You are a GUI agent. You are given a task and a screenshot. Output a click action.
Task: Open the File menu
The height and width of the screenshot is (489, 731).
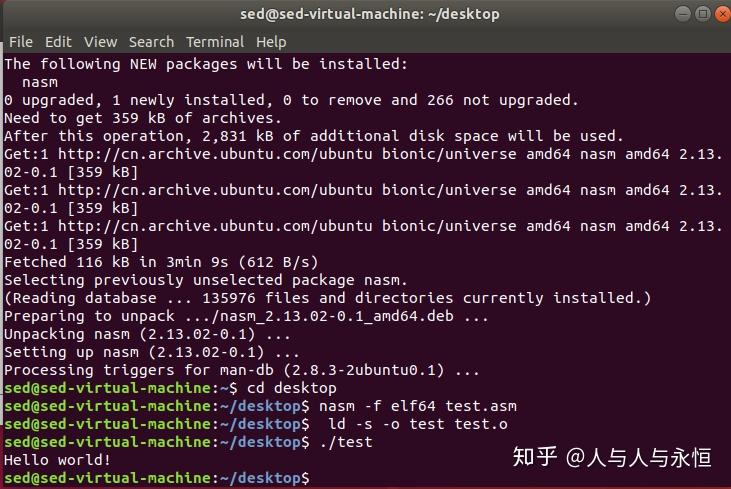(21, 42)
